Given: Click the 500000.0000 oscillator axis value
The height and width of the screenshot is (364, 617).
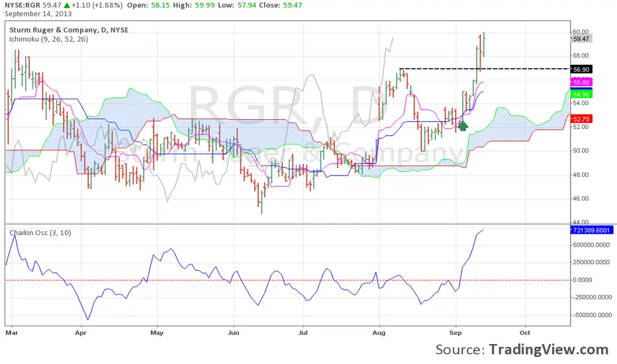Looking at the screenshot, I should coord(593,245).
